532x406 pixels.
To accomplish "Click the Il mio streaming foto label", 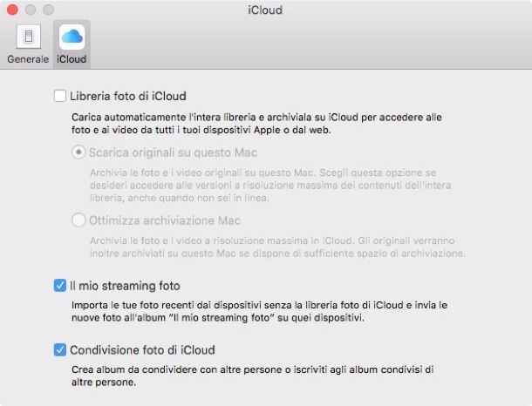I will point(125,285).
